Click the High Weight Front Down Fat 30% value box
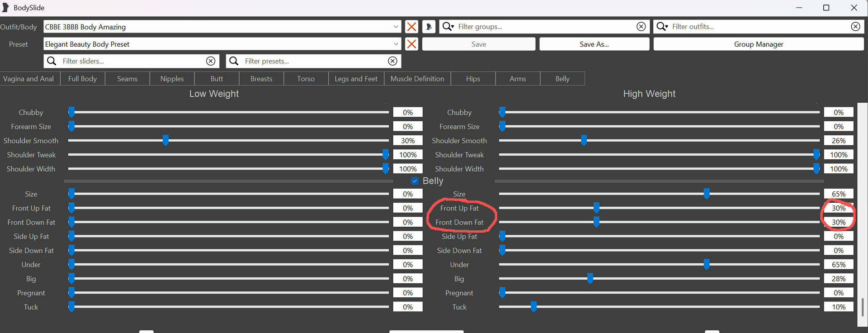The height and width of the screenshot is (333, 868). pyautogui.click(x=838, y=222)
